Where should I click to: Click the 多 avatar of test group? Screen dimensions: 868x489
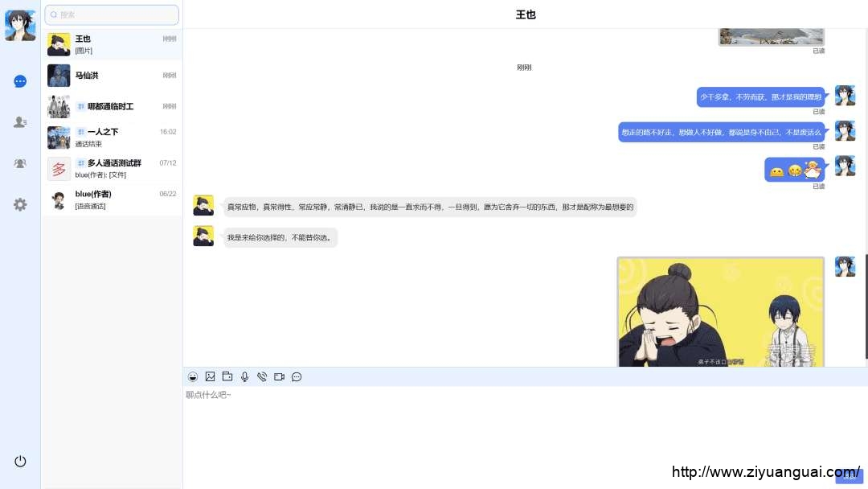pyautogui.click(x=59, y=168)
